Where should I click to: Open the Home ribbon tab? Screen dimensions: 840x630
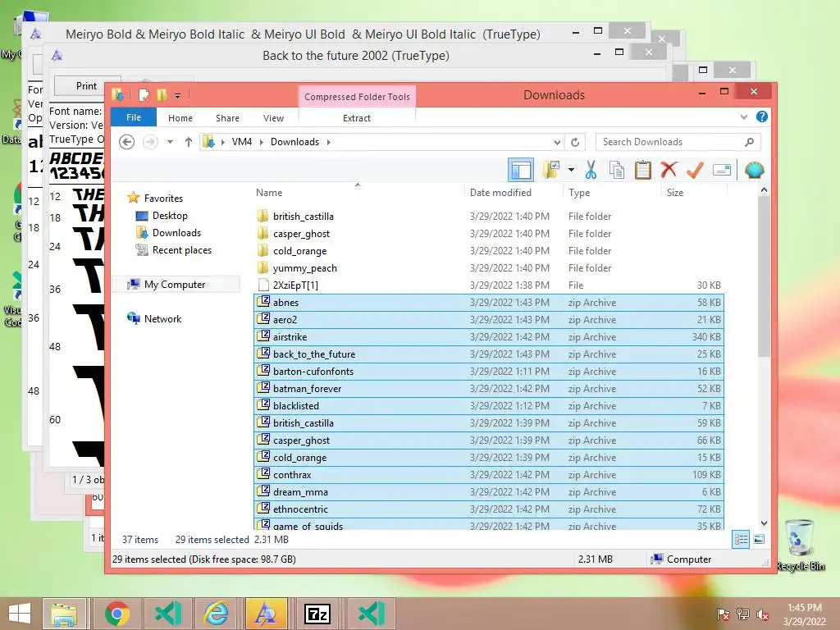[x=180, y=118]
